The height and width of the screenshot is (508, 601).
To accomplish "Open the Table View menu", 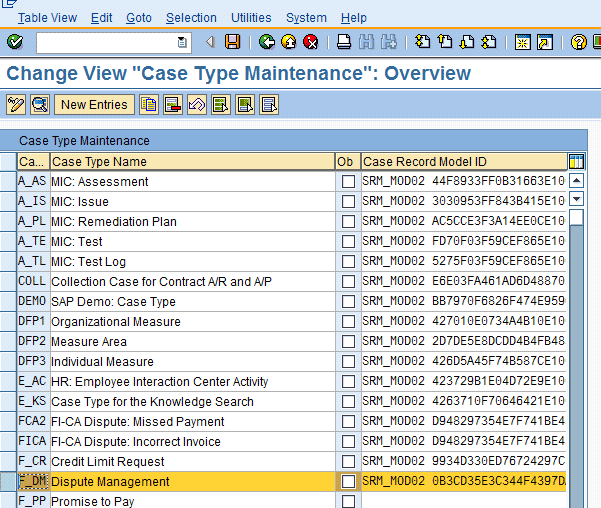I will (x=47, y=18).
